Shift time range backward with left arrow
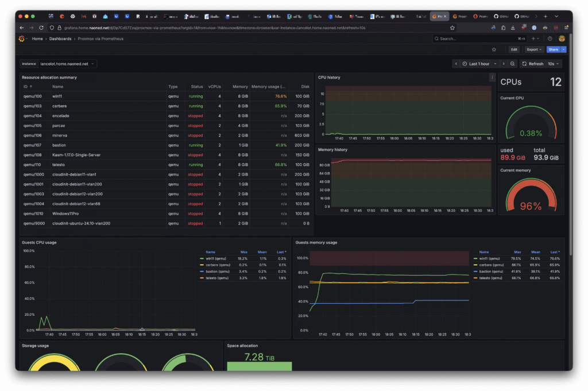This screenshot has height=391, width=588. point(456,64)
